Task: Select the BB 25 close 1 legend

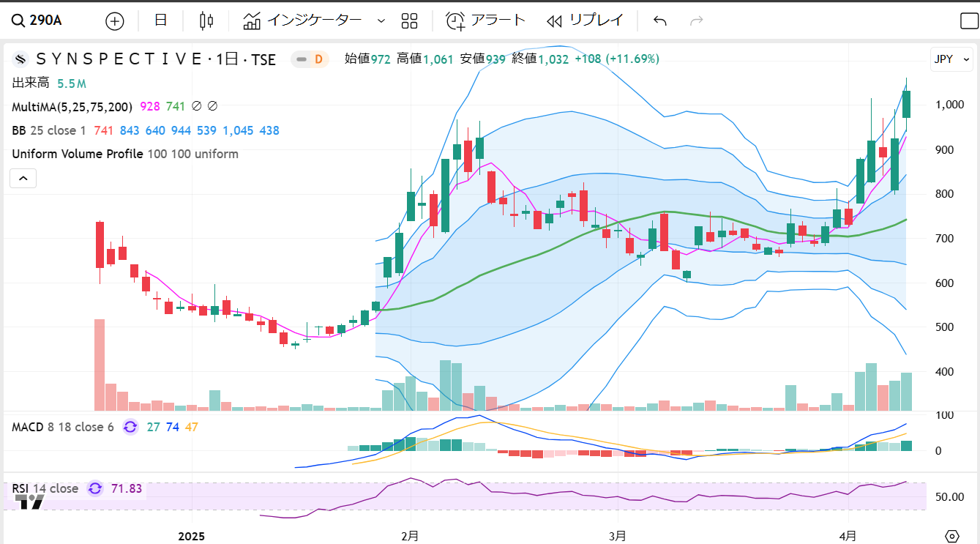Action: [49, 131]
